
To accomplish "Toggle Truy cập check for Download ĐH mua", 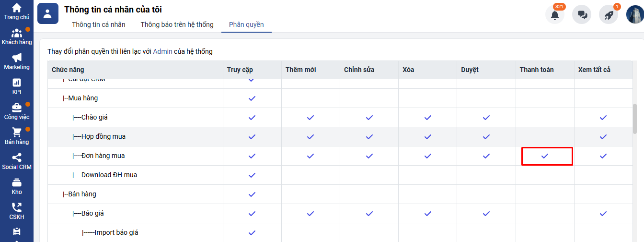I will (252, 175).
